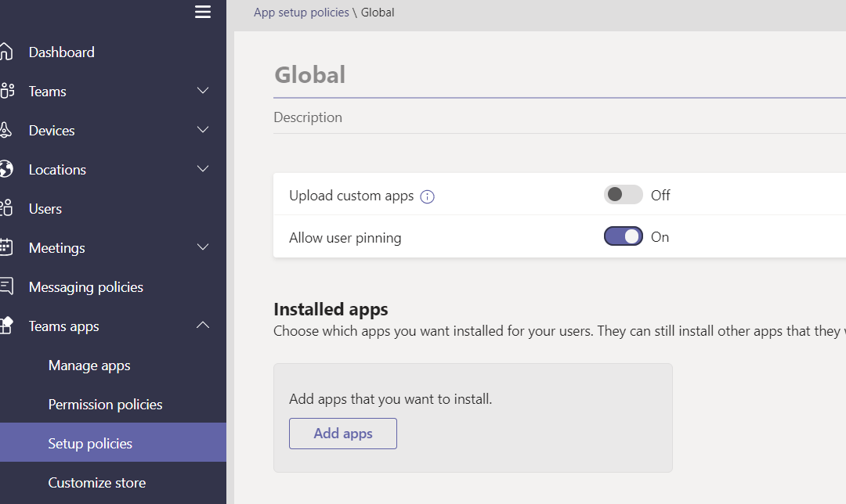
Task: Click the Messaging policies chat icon
Action: pyautogui.click(x=6, y=286)
